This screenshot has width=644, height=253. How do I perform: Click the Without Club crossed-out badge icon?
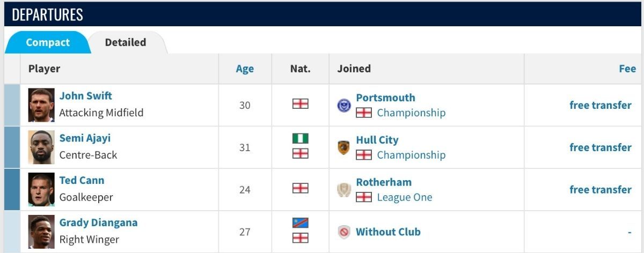(344, 232)
